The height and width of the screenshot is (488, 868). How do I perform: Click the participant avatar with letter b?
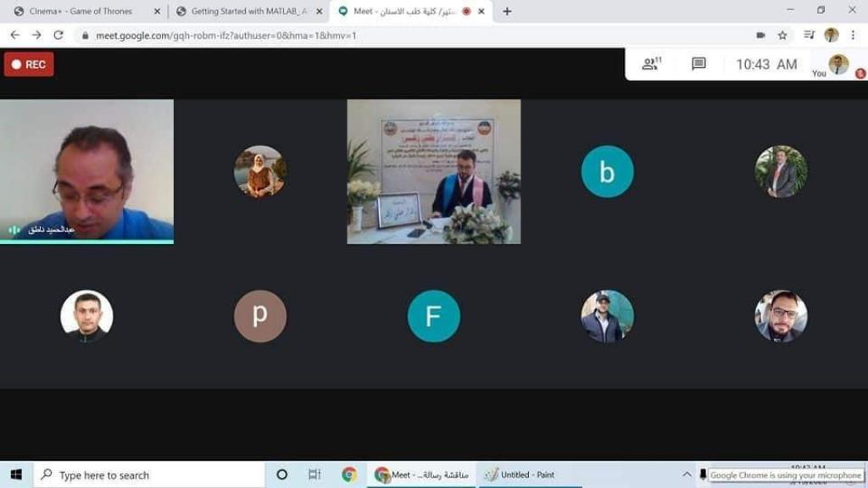pyautogui.click(x=607, y=172)
